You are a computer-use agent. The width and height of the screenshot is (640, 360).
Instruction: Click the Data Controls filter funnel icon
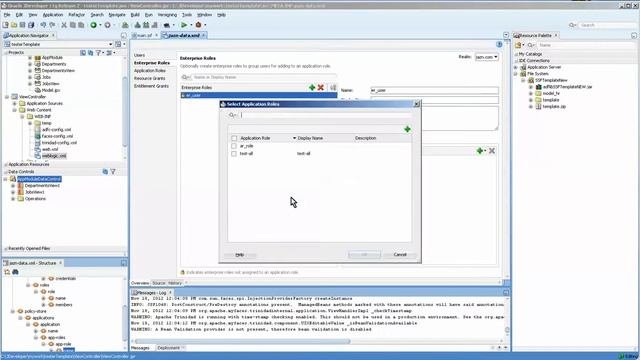click(113, 172)
